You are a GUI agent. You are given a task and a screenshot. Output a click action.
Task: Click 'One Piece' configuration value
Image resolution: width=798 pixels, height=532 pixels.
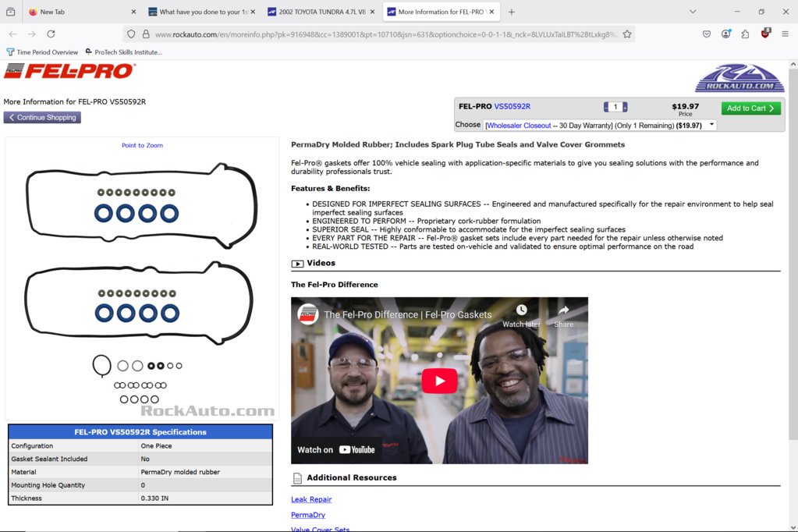[156, 445]
